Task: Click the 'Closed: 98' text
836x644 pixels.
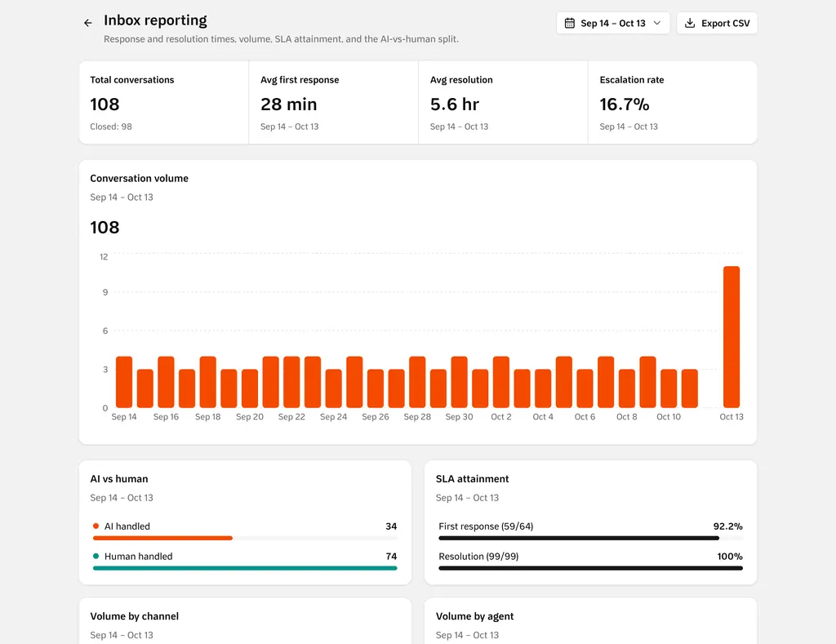Action: 111,127
